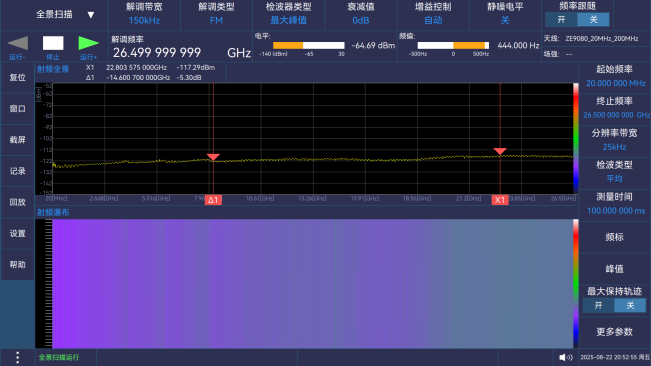Open 静噪电平 关 setting
The width and height of the screenshot is (651, 366).
pyautogui.click(x=505, y=15)
